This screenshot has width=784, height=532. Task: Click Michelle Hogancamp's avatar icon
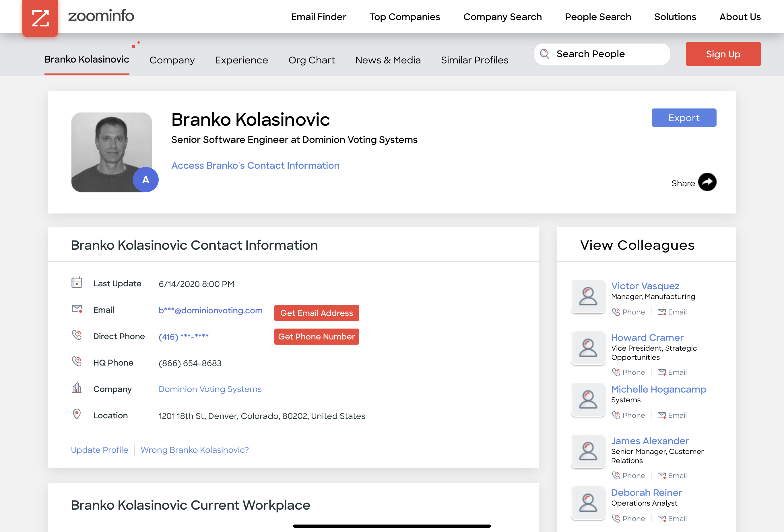coord(588,400)
